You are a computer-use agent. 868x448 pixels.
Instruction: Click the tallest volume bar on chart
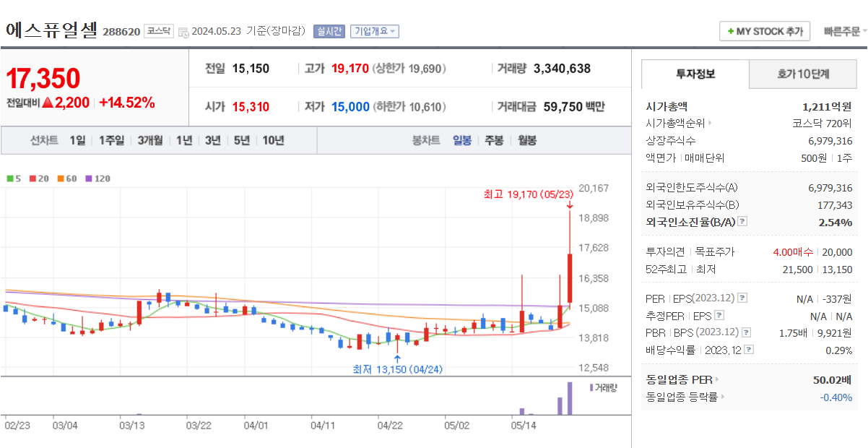click(570, 398)
